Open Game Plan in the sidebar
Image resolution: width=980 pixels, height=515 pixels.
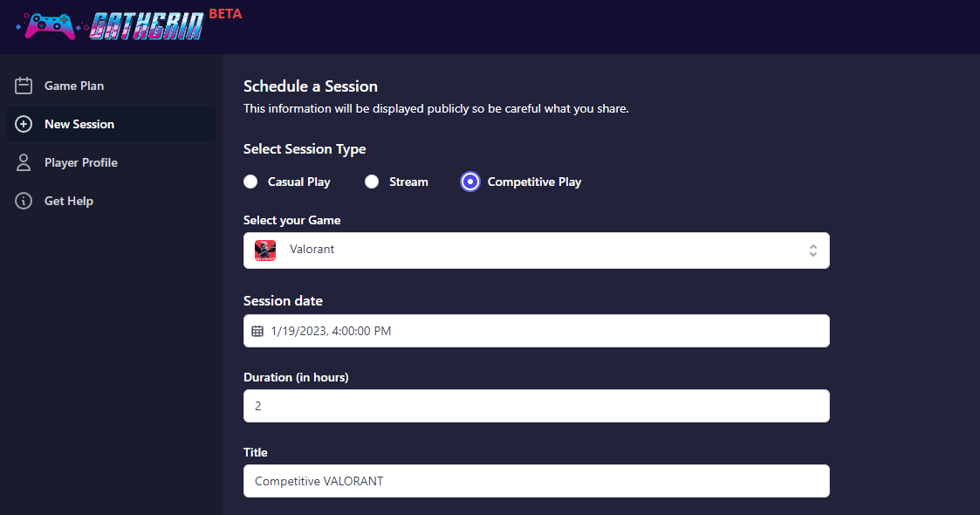pos(74,86)
